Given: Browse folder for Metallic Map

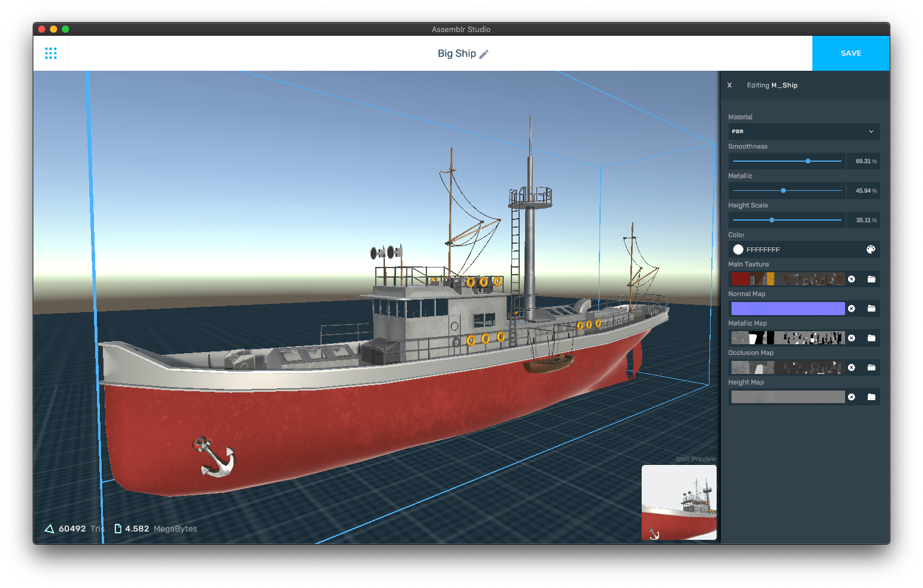Looking at the screenshot, I should pyautogui.click(x=871, y=338).
